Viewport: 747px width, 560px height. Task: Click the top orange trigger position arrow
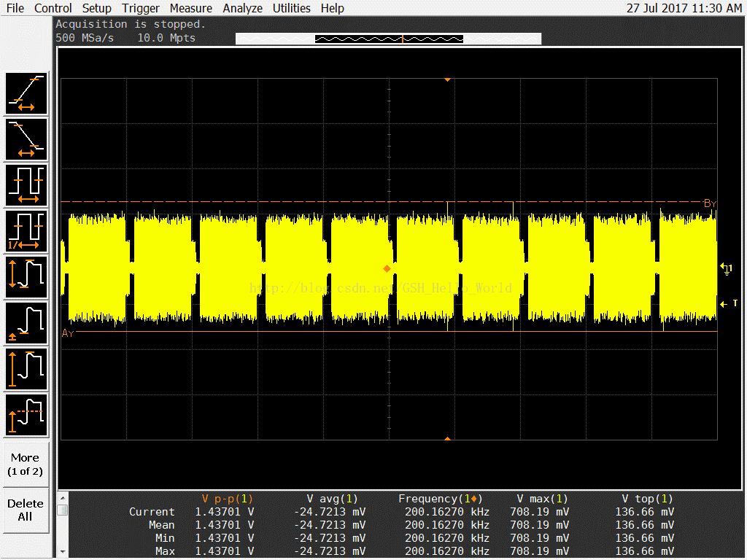(x=447, y=80)
